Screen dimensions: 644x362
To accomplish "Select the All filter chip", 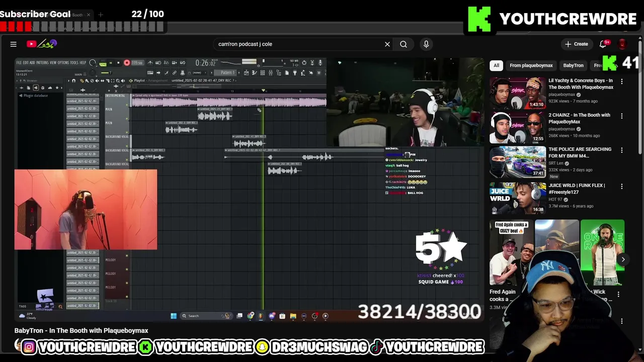I will (x=496, y=65).
